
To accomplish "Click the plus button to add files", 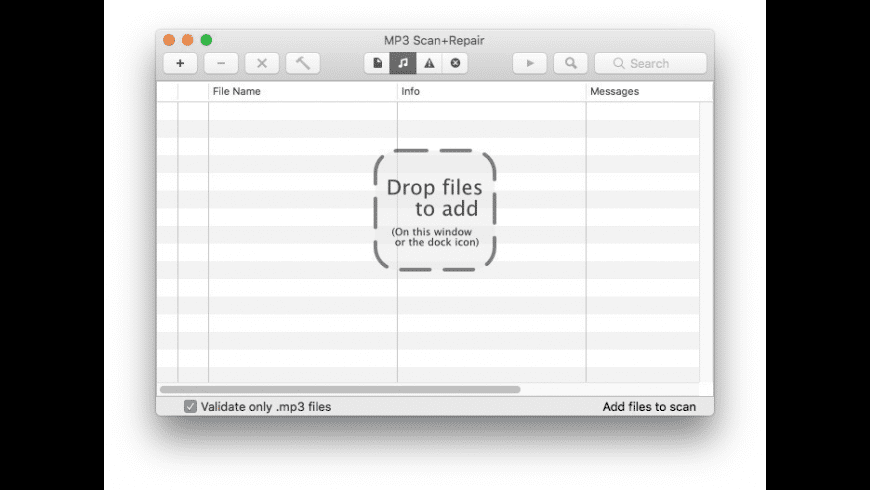I will coord(180,63).
